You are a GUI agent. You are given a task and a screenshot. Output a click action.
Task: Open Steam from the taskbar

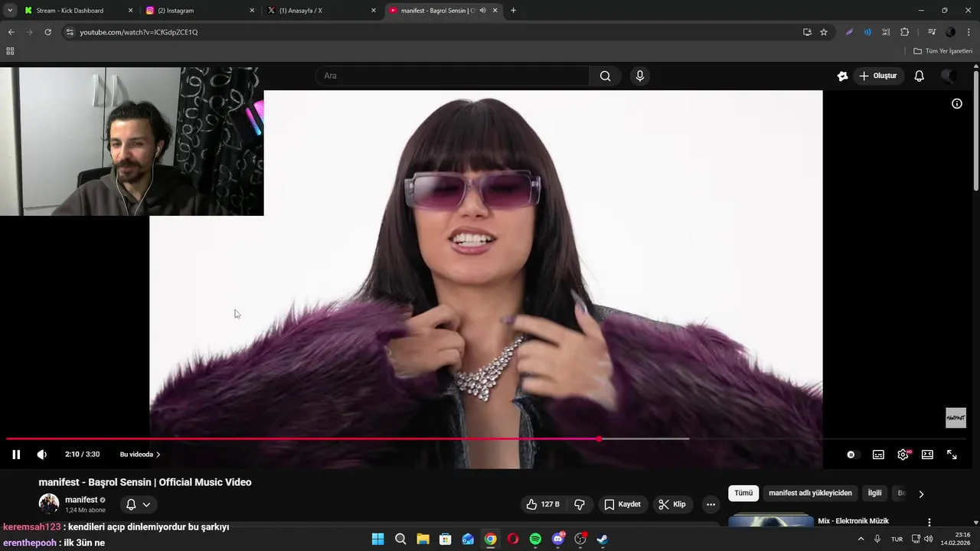(x=603, y=539)
